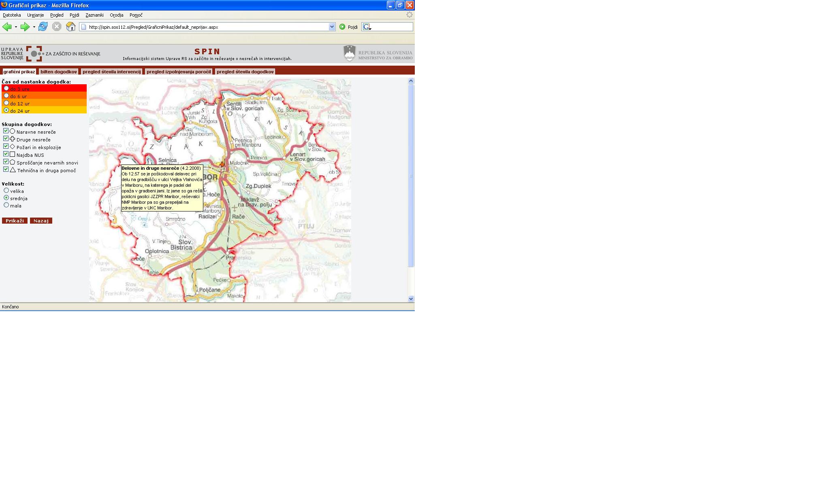
Task: Click the green Pojdi go icon
Action: pyautogui.click(x=342, y=27)
